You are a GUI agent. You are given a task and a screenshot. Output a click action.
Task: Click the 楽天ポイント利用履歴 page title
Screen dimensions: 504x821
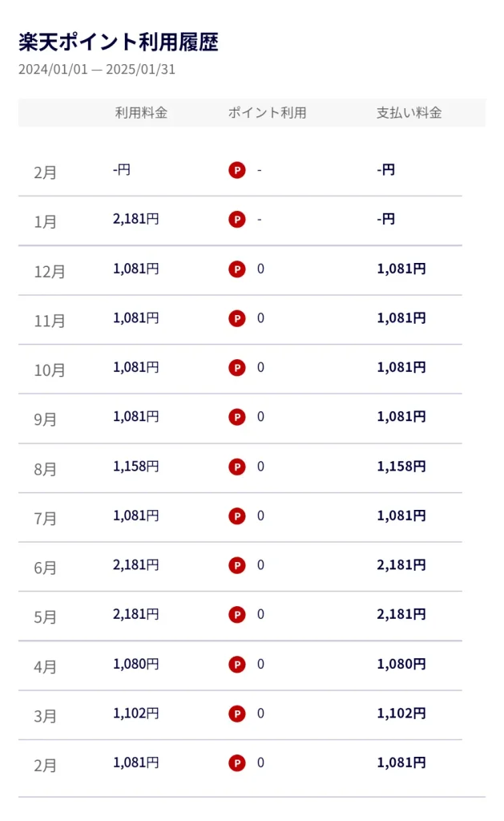[x=119, y=42]
